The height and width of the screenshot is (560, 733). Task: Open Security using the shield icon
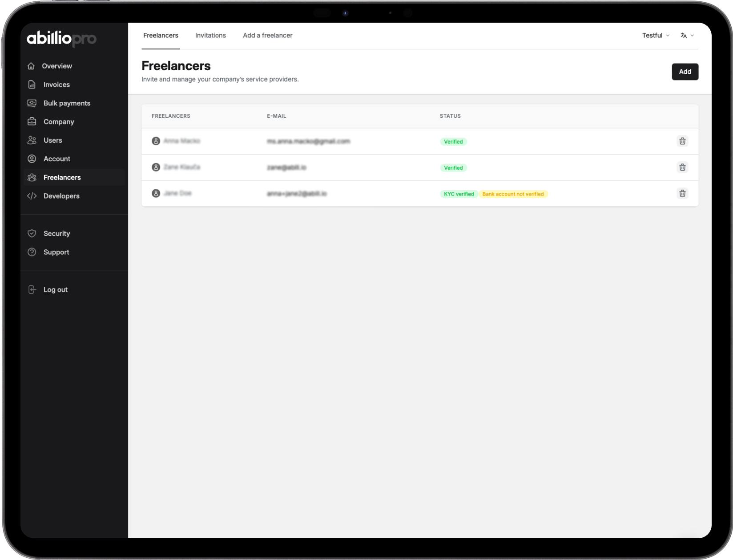(x=32, y=233)
